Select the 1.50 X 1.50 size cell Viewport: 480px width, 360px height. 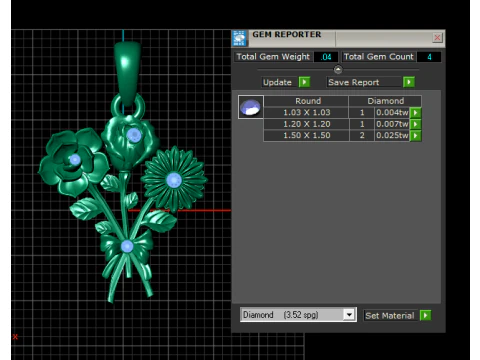(307, 136)
